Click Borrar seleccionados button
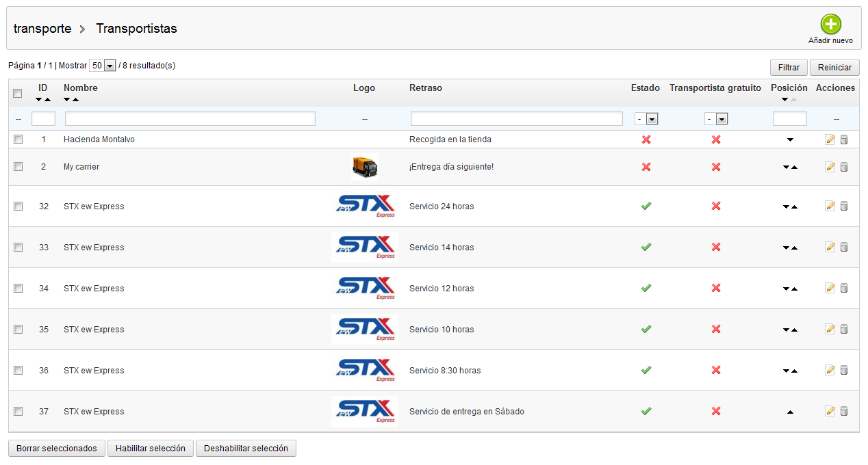Image resolution: width=868 pixels, height=465 pixels. 57,449
